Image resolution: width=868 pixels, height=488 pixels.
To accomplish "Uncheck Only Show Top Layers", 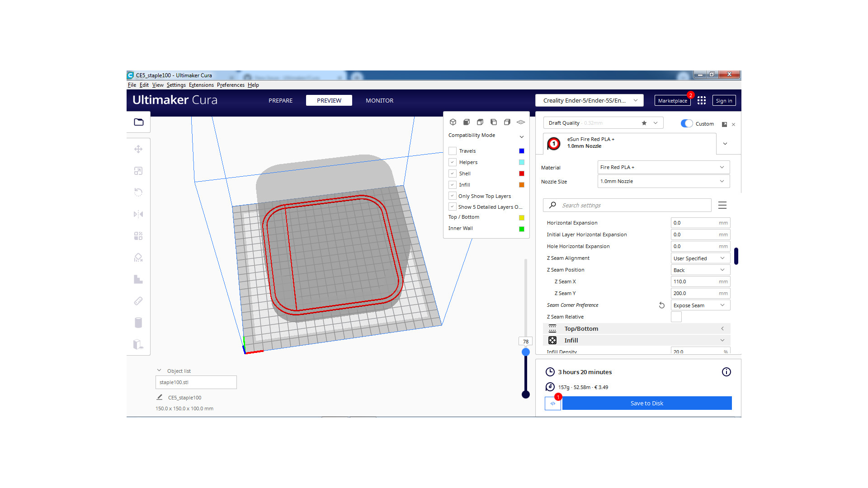I will 452,195.
